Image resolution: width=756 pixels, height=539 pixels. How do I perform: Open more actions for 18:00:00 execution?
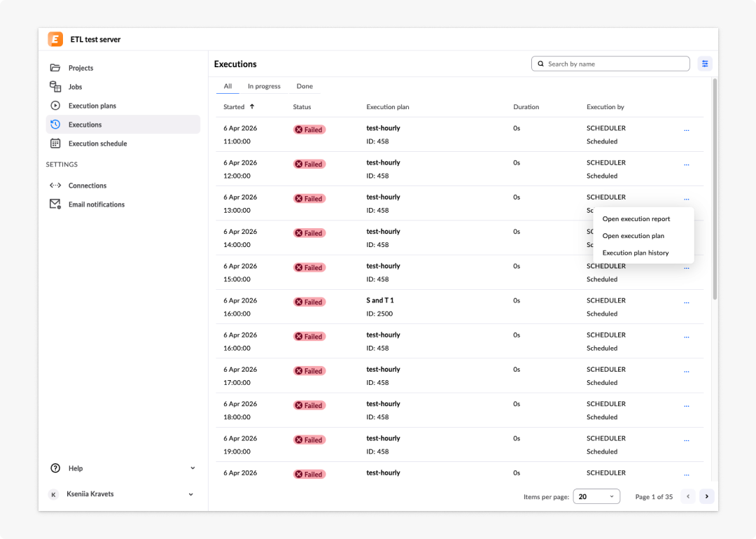(687, 406)
